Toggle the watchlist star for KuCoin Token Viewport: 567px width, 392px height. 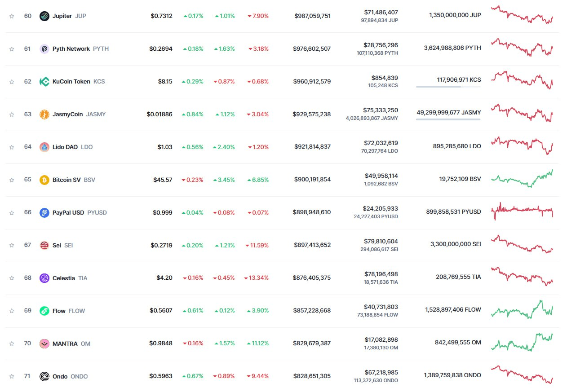point(12,82)
